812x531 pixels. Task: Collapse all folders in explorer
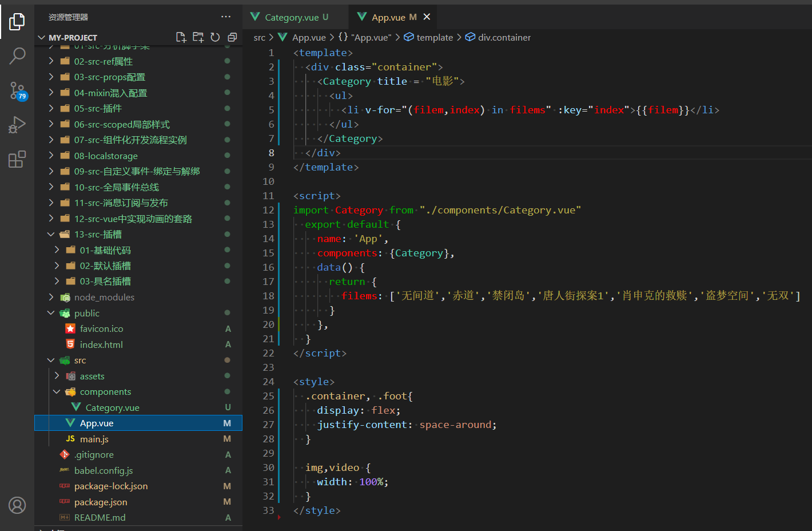pyautogui.click(x=232, y=37)
